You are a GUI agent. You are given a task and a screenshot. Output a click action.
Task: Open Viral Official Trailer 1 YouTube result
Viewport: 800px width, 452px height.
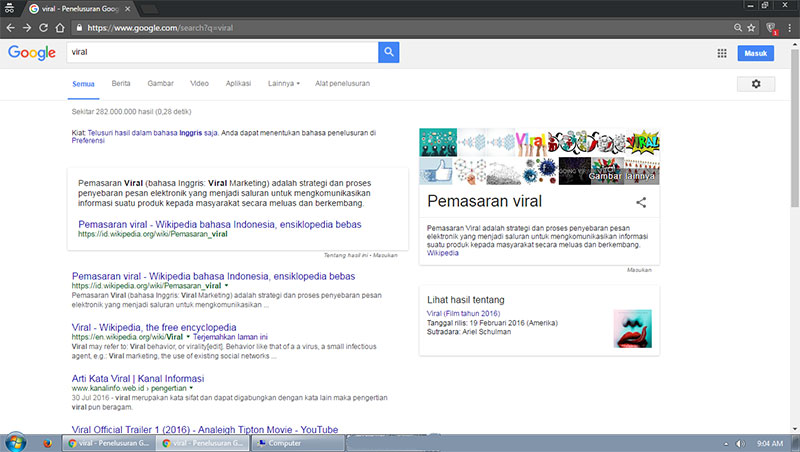coord(205,430)
